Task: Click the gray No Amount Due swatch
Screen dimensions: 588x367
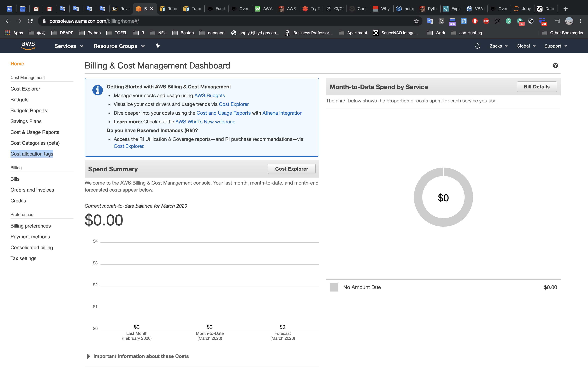Action: (334, 287)
